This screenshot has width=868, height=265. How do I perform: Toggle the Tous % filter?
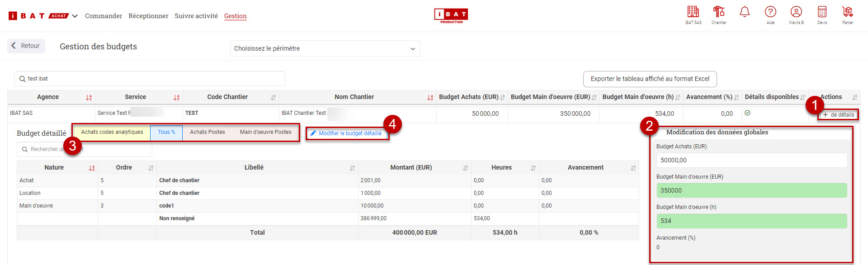pyautogui.click(x=166, y=132)
